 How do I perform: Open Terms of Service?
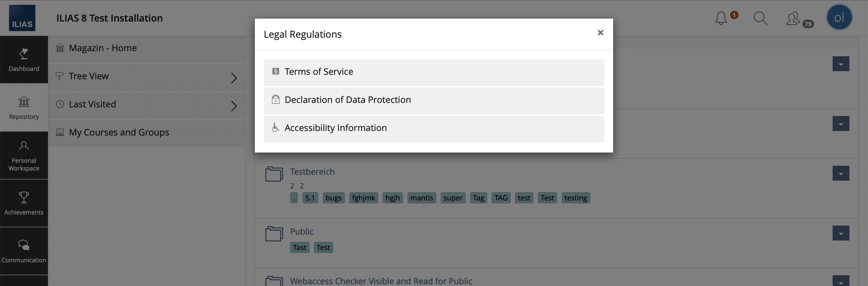point(319,72)
